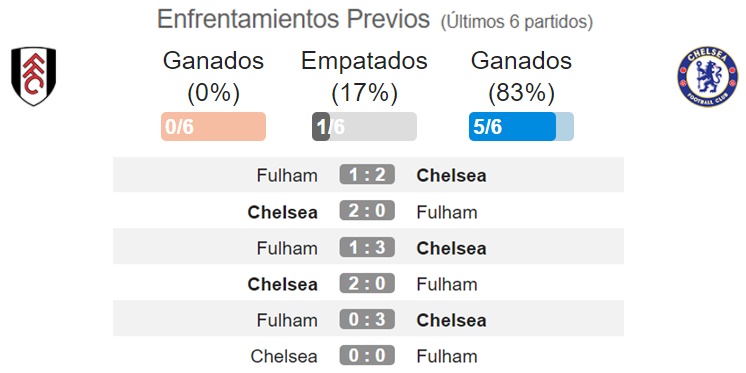
Task: Click the Últimos 6 partidos label
Action: pos(517,22)
